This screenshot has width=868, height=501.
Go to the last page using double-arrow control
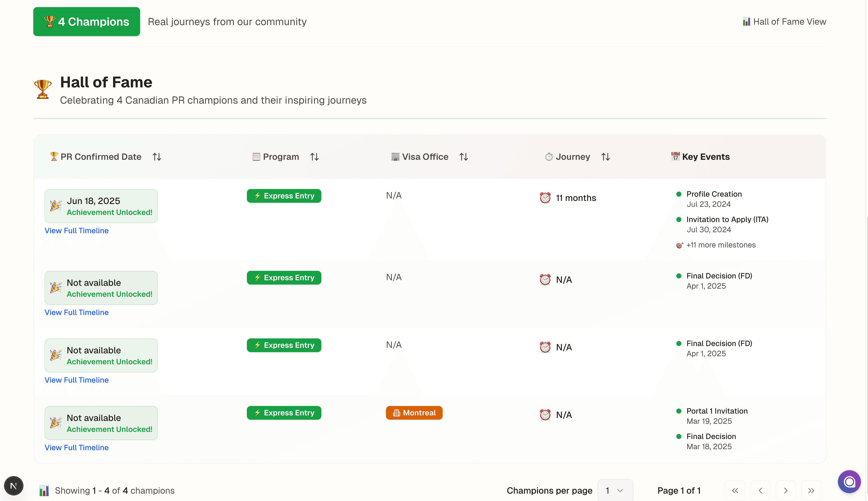point(812,490)
